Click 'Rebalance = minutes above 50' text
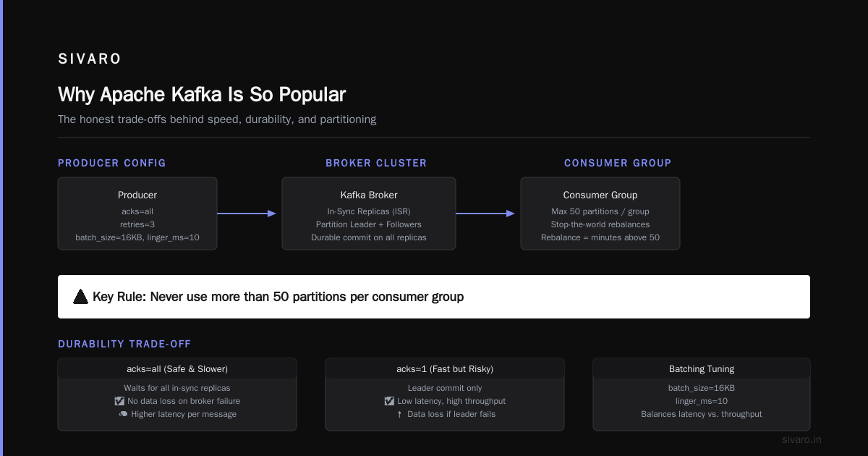 600,237
